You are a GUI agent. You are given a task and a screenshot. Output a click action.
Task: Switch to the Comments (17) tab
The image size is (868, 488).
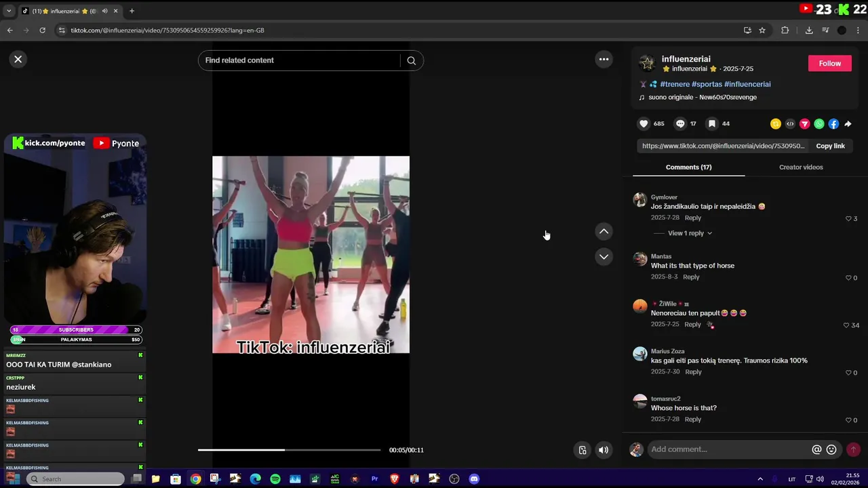point(688,167)
